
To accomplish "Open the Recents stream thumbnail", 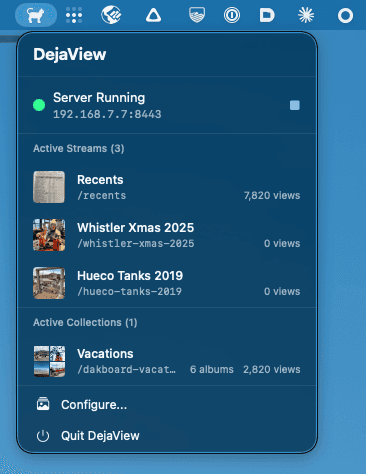I will [49, 187].
